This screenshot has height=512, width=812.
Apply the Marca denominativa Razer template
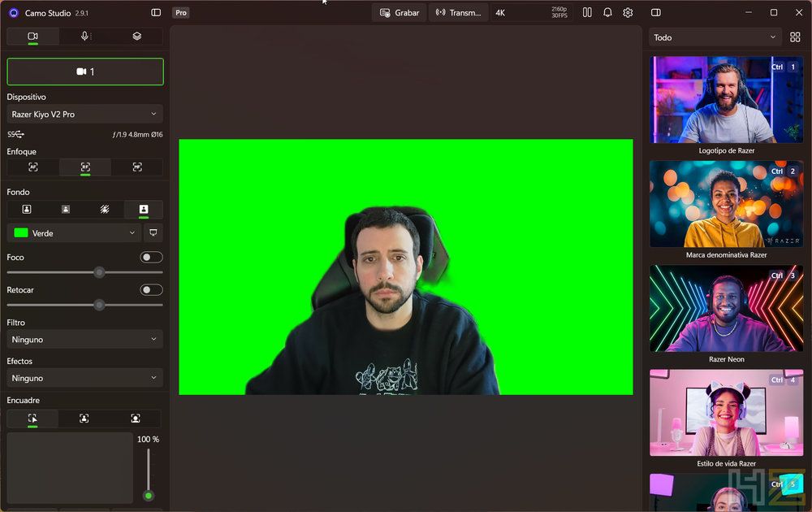tap(727, 204)
